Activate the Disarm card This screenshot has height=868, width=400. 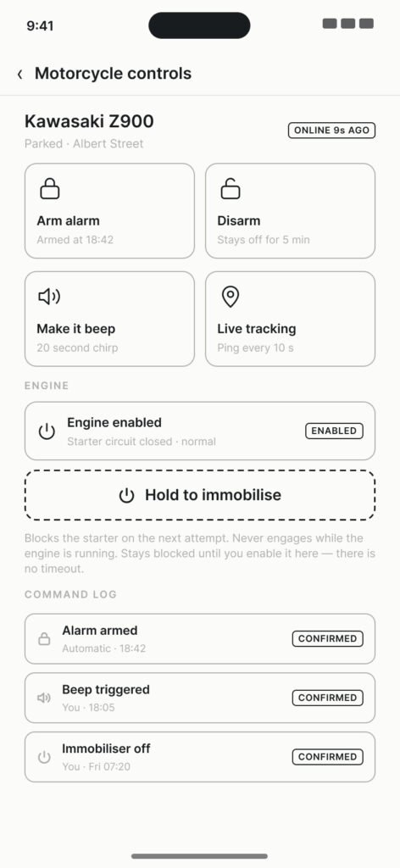point(291,211)
